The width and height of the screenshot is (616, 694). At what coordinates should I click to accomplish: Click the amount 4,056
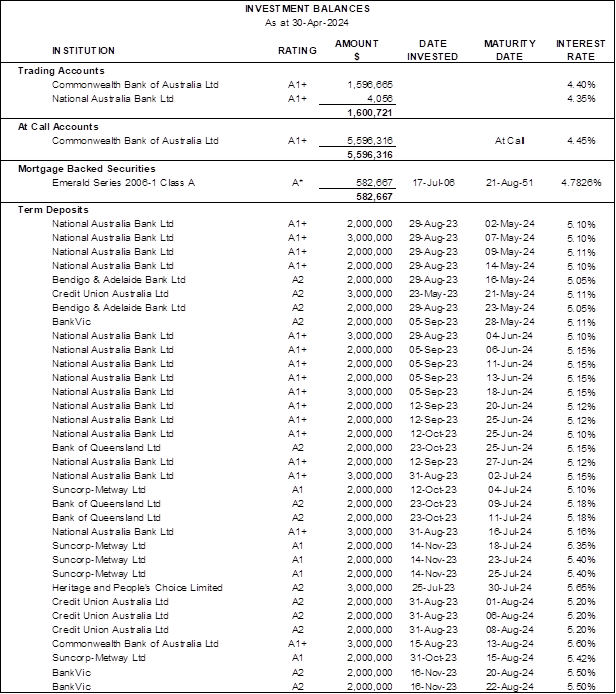point(380,99)
